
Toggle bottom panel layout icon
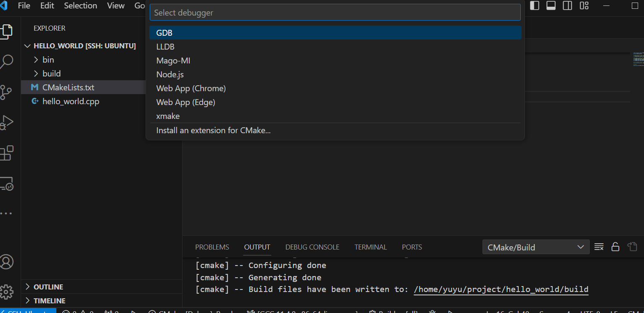(x=551, y=5)
